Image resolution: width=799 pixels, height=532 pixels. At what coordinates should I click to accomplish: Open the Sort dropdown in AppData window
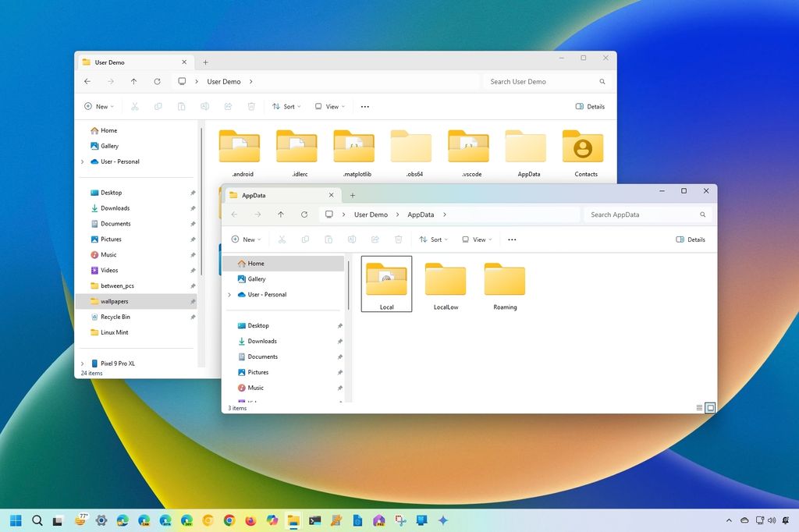(x=434, y=239)
